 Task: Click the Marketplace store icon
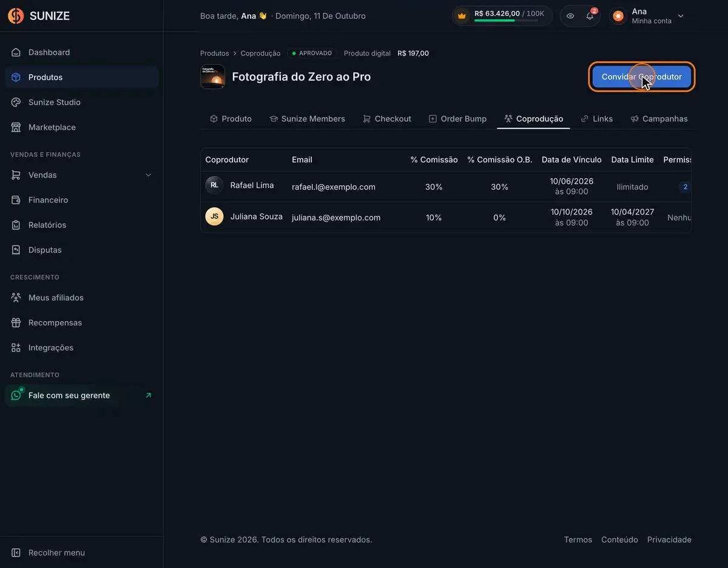click(16, 127)
